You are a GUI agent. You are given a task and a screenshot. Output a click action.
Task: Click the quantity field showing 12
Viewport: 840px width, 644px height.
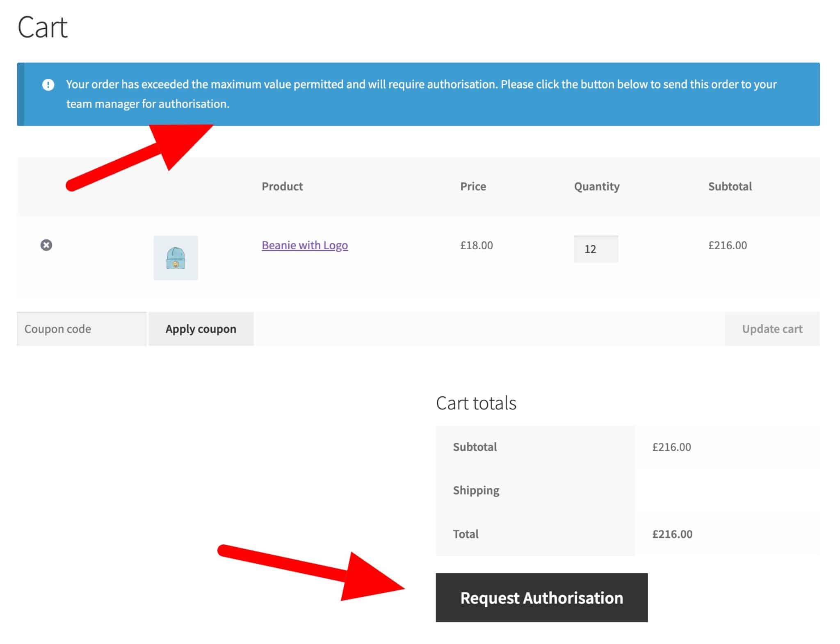[596, 249]
